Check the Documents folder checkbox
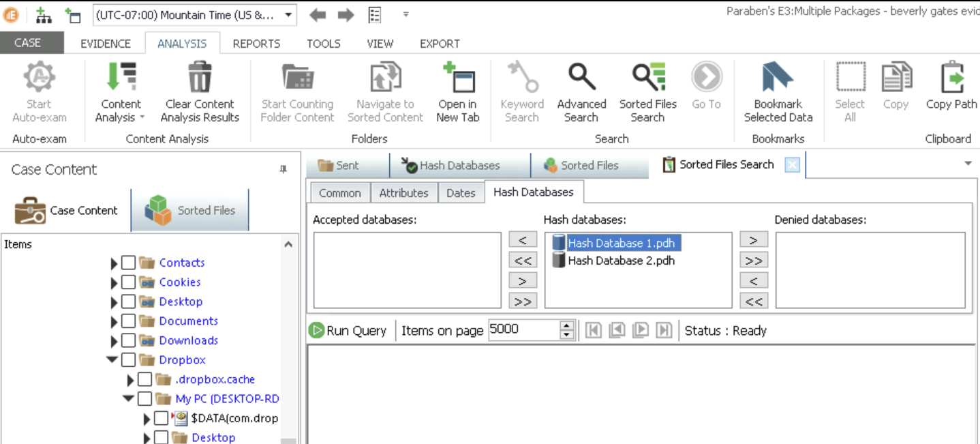The image size is (980, 444). coord(128,321)
